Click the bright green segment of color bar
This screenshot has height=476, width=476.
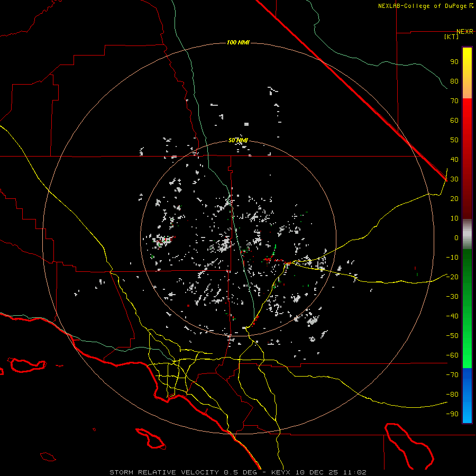[x=467, y=308]
